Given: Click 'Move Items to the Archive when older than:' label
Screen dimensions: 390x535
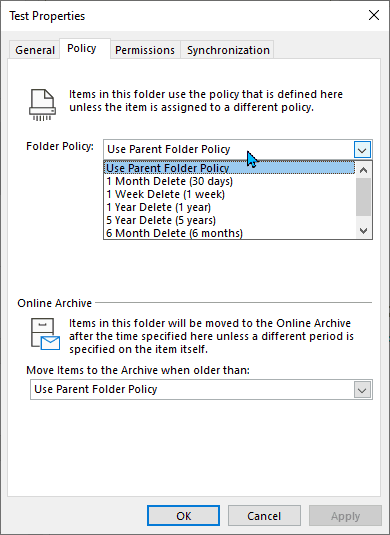Looking at the screenshot, I should (x=138, y=370).
